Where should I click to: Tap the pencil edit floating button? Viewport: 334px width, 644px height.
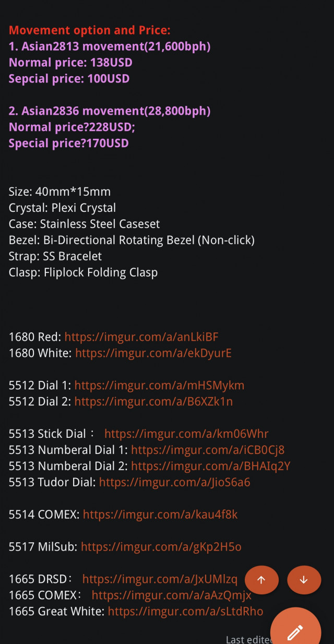(x=296, y=633)
